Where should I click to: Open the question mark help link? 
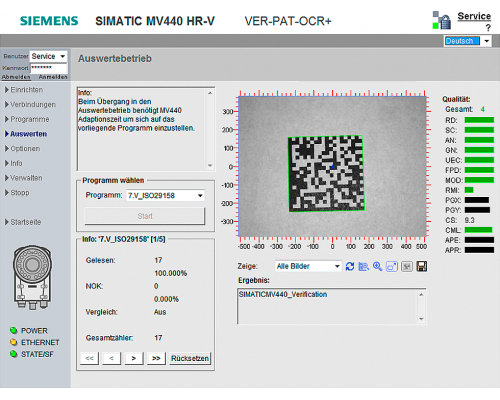[x=488, y=28]
